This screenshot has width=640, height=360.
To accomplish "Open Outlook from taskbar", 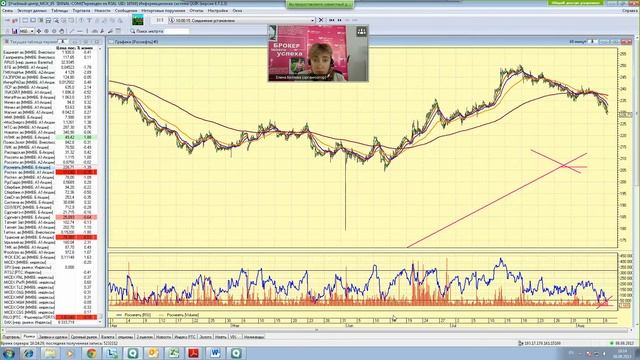I will 153,353.
